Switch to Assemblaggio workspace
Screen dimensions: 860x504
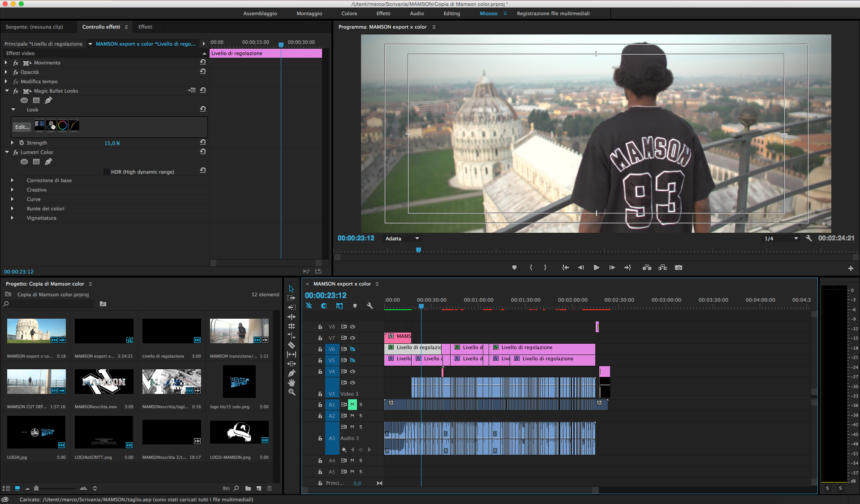point(260,13)
